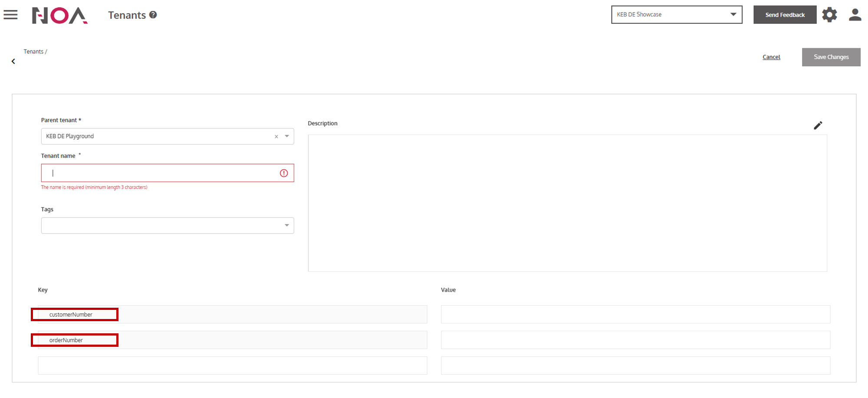Go to the Tenants breadcrumb
This screenshot has height=398, width=868.
coord(33,52)
